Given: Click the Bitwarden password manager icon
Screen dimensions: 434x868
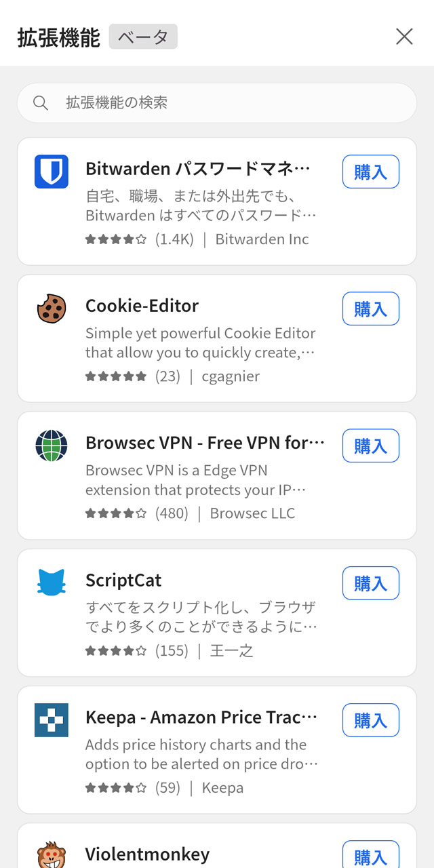Looking at the screenshot, I should pyautogui.click(x=51, y=172).
